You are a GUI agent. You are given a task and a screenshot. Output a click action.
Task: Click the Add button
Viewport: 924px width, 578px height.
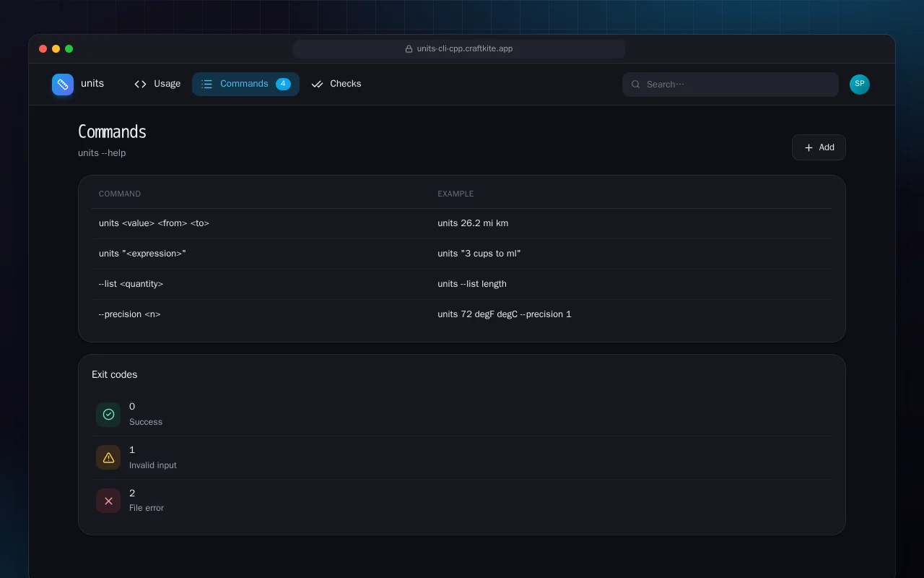(x=819, y=147)
